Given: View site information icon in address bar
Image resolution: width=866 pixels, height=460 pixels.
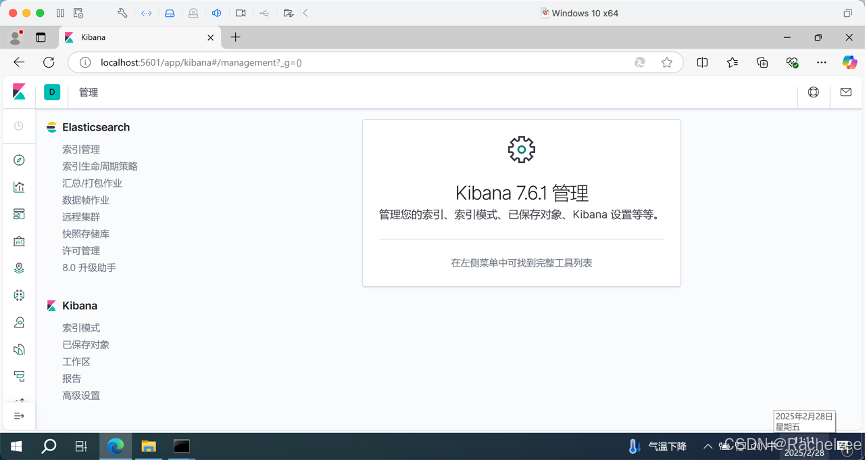Looking at the screenshot, I should click(x=85, y=63).
